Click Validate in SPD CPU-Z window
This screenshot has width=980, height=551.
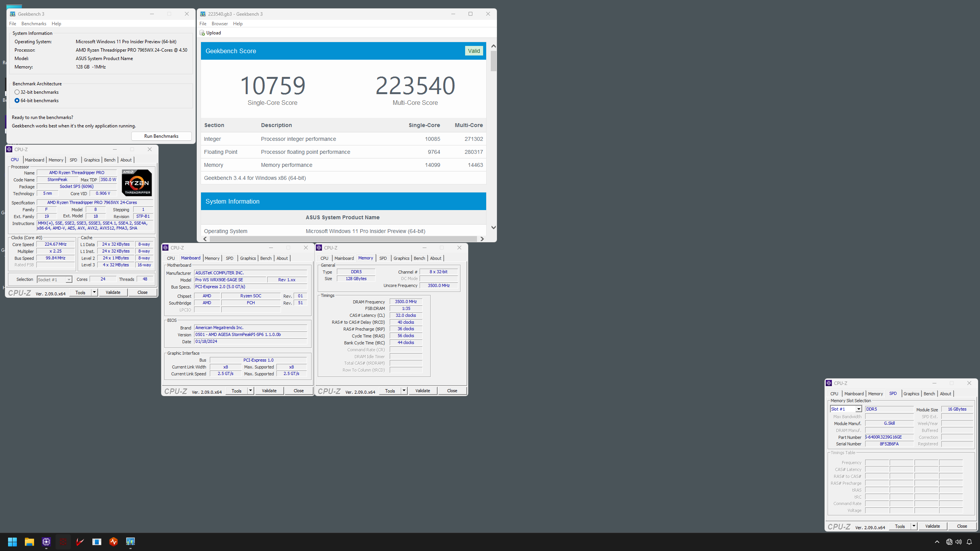coord(933,526)
